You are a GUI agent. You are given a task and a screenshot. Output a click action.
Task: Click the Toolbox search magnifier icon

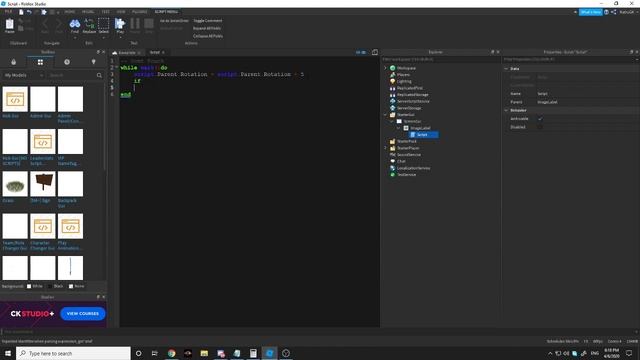[99, 76]
